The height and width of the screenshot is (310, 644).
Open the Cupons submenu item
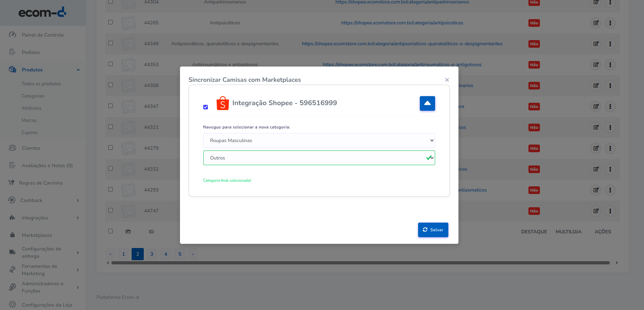point(30,132)
